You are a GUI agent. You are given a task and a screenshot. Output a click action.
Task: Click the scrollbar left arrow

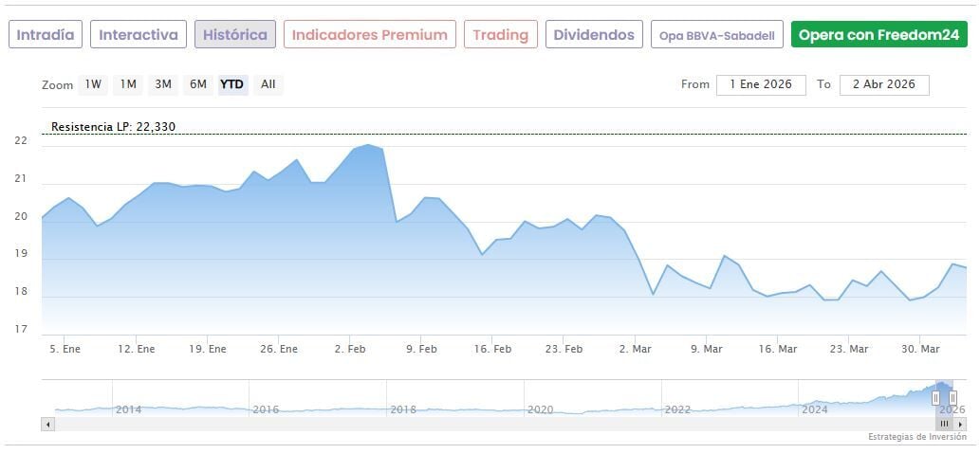point(47,425)
